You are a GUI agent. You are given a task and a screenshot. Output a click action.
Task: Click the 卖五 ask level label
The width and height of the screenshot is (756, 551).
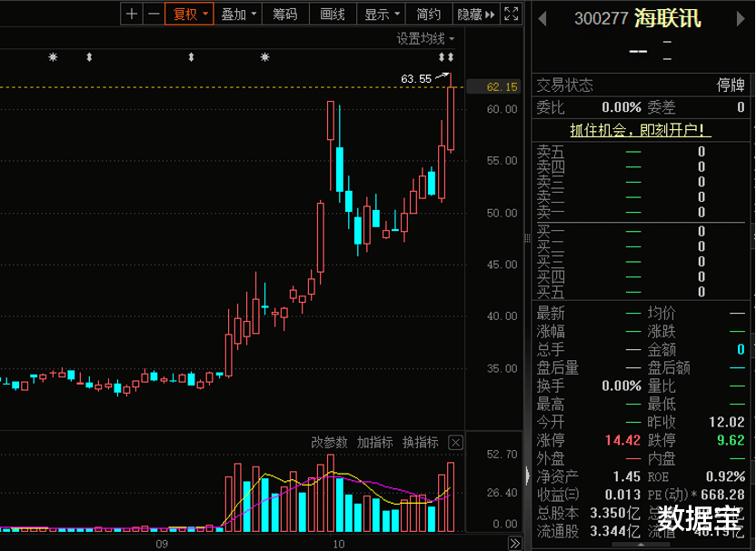pos(550,152)
